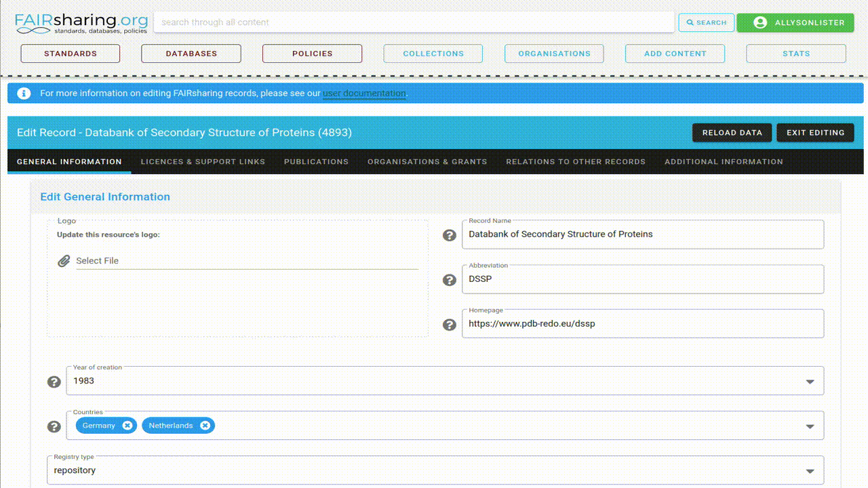868x488 pixels.
Task: Open help icon beside Abbreviation
Action: [449, 280]
